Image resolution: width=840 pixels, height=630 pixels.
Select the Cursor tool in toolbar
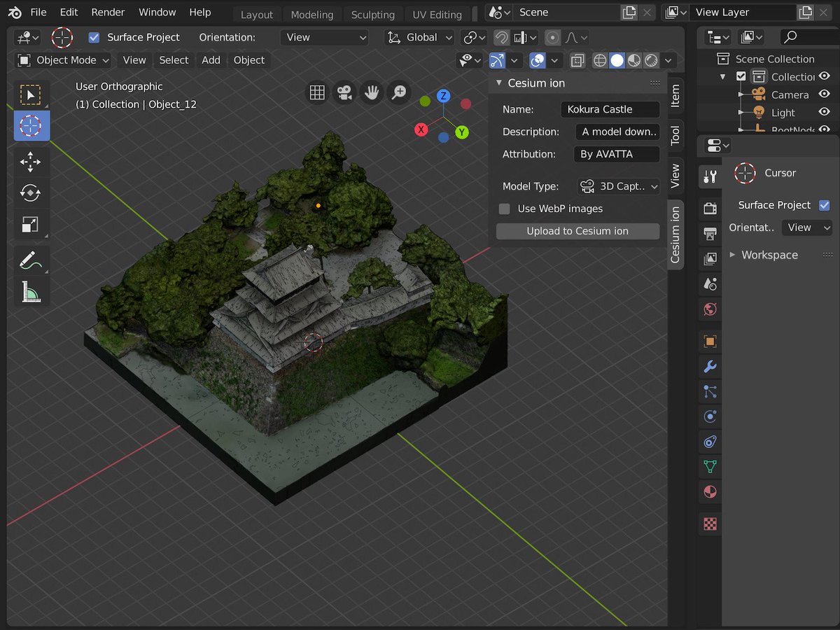coord(30,125)
